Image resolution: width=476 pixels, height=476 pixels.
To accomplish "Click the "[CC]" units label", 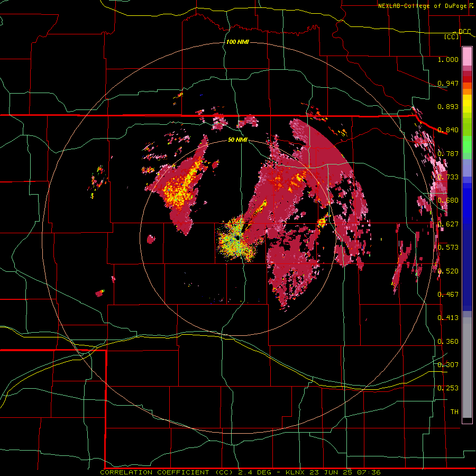I will (x=452, y=36).
